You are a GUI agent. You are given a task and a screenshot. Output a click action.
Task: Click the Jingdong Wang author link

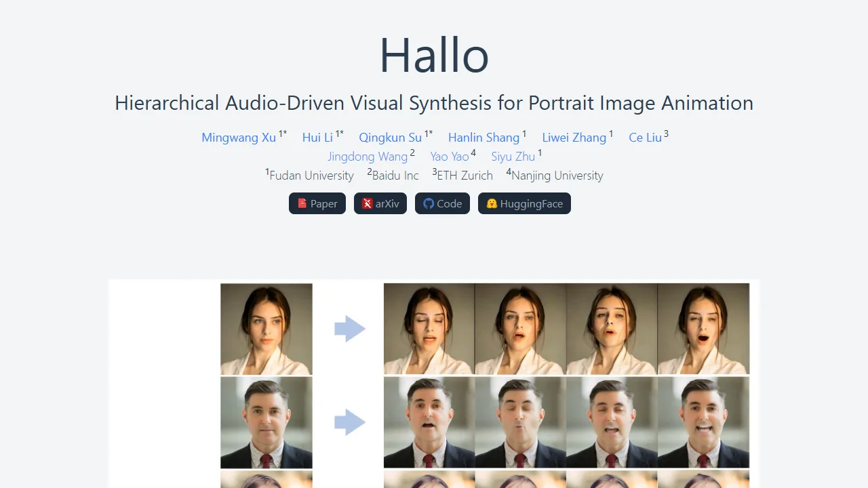(368, 157)
